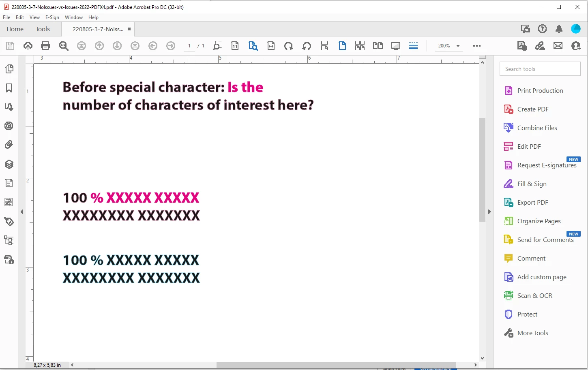Enter full screen mode via monitor icon

(396, 46)
